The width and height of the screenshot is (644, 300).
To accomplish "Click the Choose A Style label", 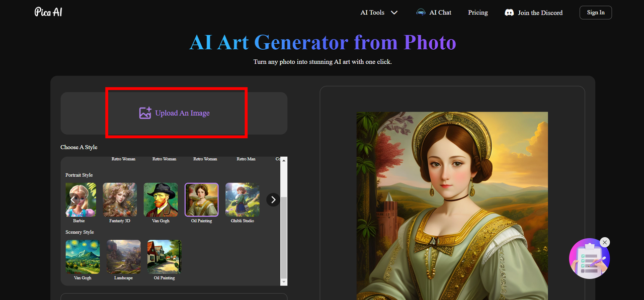I will tap(79, 147).
